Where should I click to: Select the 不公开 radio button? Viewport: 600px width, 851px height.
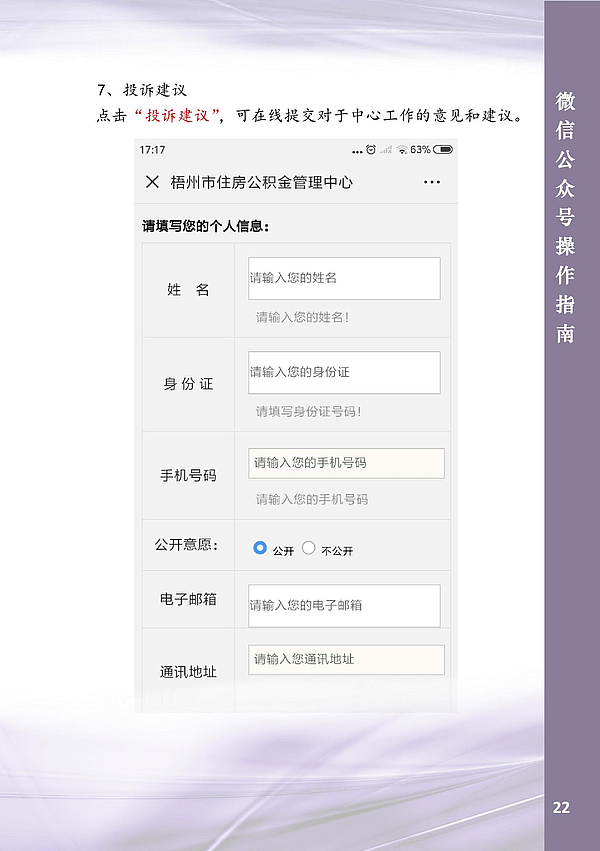[x=308, y=548]
